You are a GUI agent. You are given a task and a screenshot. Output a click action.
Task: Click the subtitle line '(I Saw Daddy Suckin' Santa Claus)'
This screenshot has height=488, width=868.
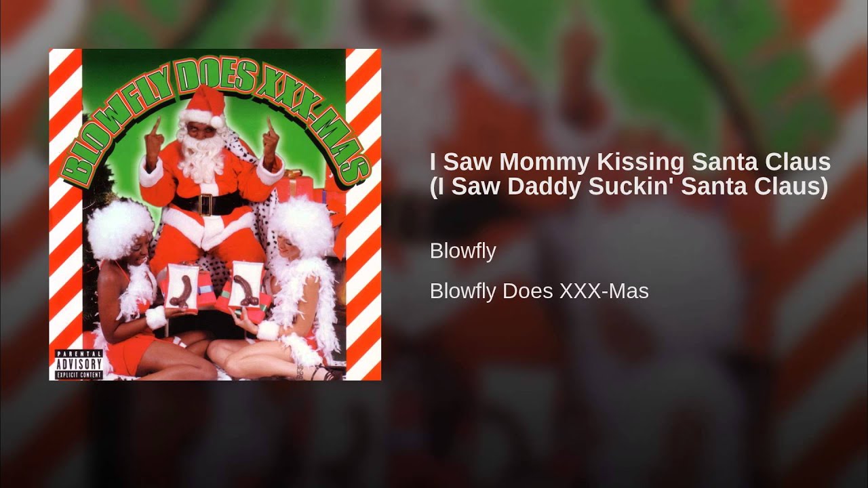(629, 186)
